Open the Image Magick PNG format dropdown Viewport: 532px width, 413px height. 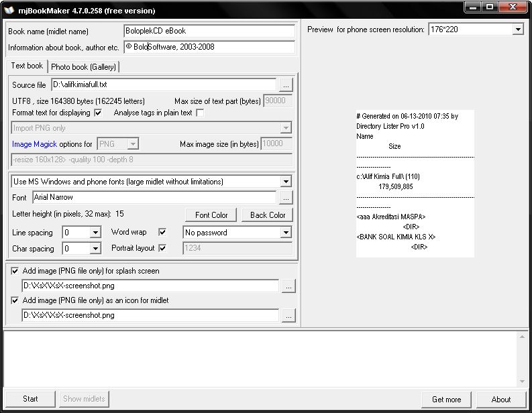133,144
